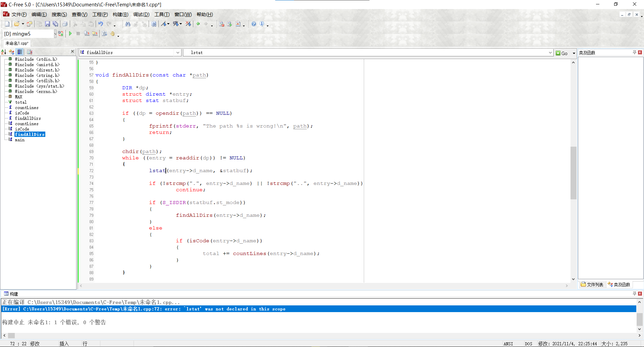Viewport: 644px width, 347px height.
Task: Open the [D] mingw5 compiler dropdown
Action: (55, 34)
